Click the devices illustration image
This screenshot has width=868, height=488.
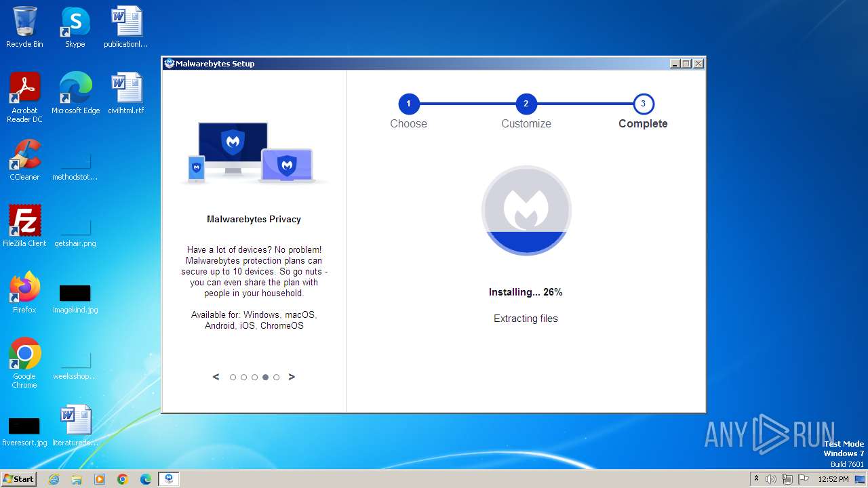pos(253,152)
